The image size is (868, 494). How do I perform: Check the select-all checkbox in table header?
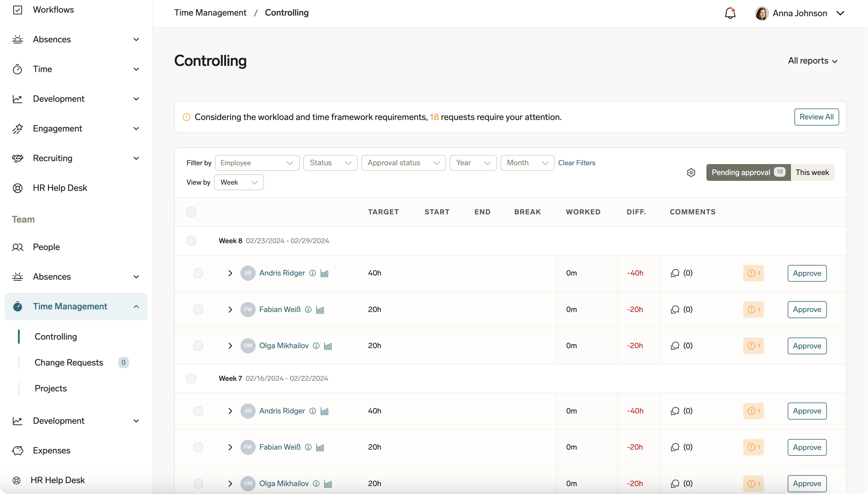[191, 212]
